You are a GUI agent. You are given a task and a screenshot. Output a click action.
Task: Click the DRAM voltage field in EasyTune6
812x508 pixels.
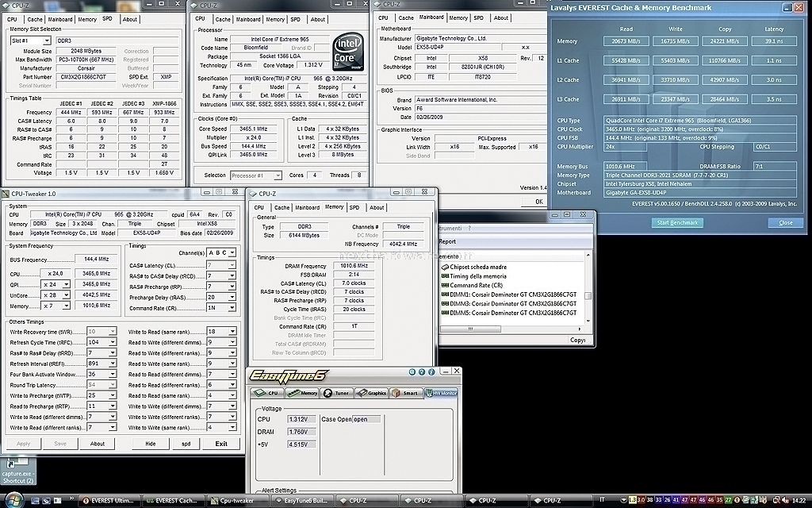point(301,432)
